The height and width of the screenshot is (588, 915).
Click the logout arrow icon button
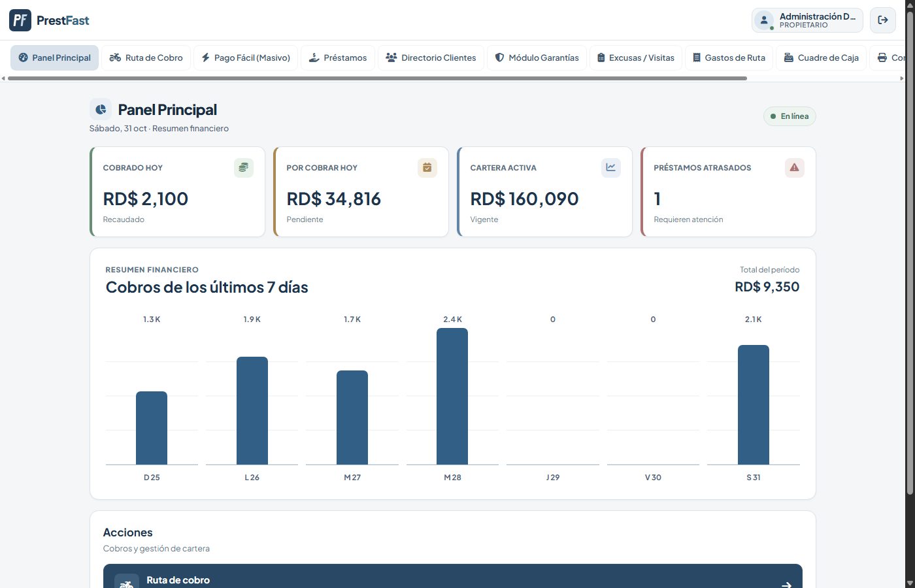(883, 20)
